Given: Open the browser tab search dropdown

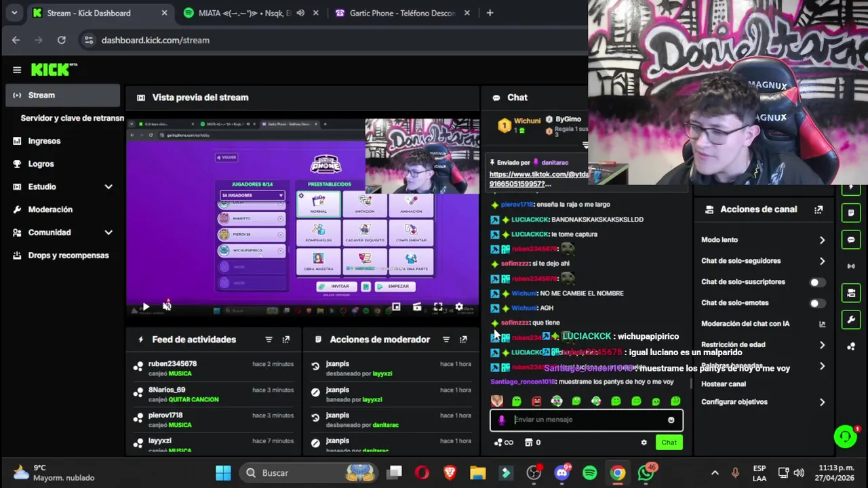Looking at the screenshot, I should coord(14,13).
